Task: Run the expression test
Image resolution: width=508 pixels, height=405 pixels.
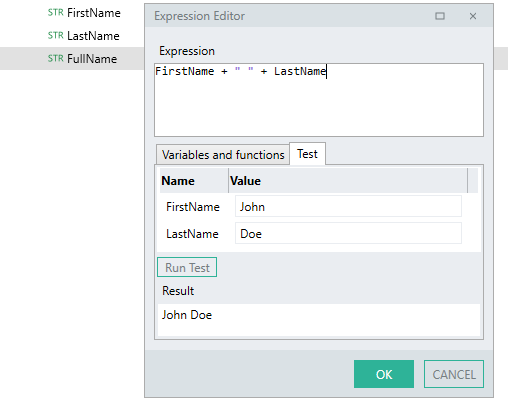Action: pos(187,267)
